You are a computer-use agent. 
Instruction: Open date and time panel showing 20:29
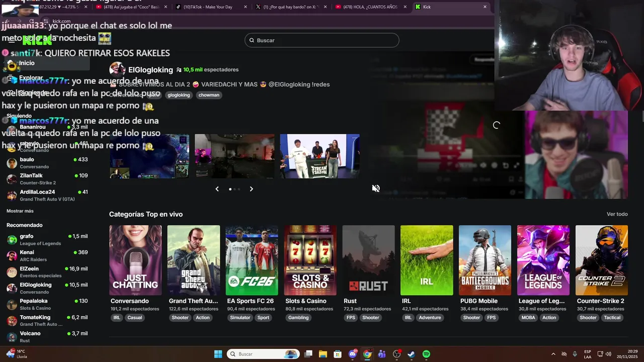[628, 354]
